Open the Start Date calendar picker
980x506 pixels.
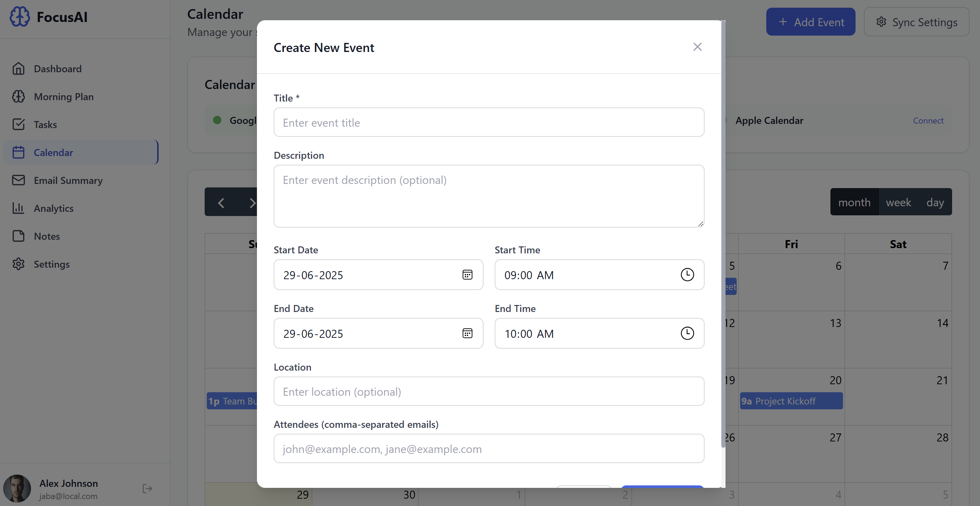point(468,275)
